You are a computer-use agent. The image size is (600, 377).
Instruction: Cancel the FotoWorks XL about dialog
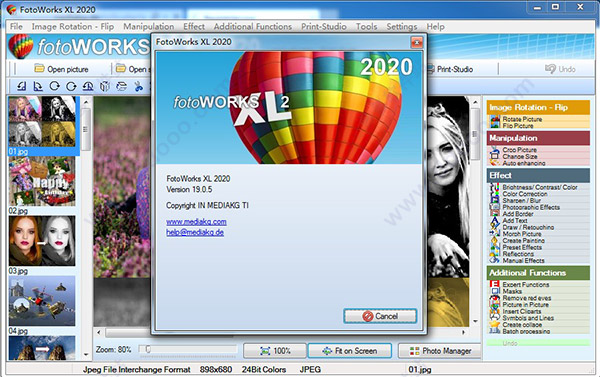coord(380,316)
